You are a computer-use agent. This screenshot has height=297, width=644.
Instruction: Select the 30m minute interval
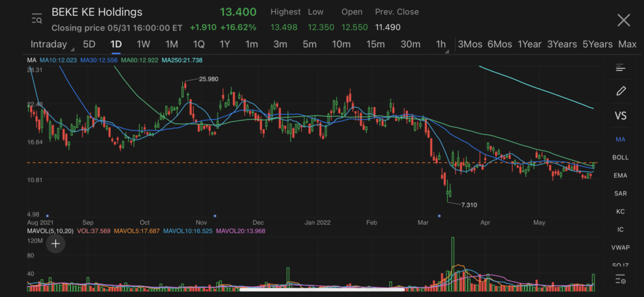point(410,45)
